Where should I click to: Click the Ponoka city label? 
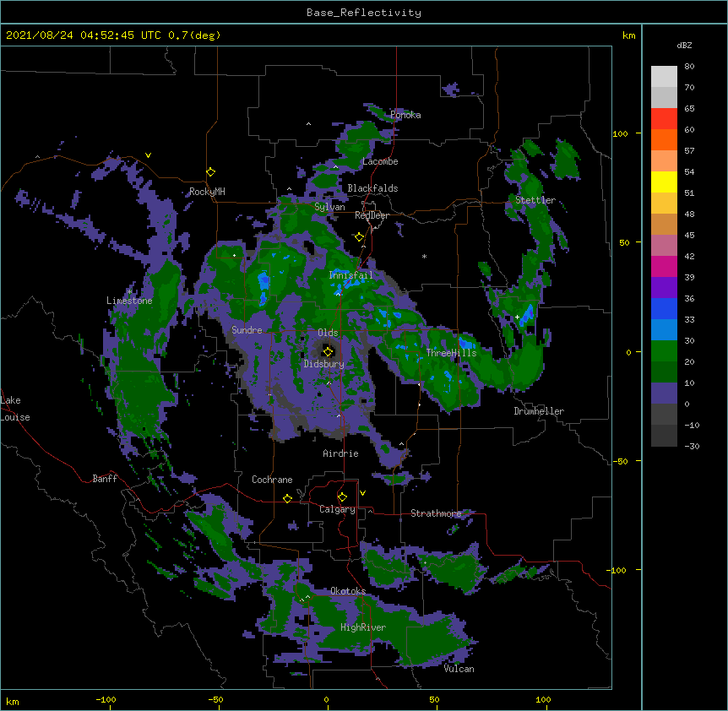pyautogui.click(x=405, y=115)
